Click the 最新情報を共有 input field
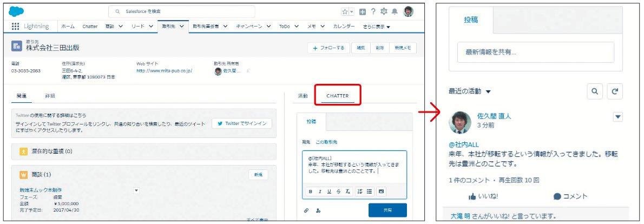 536,52
